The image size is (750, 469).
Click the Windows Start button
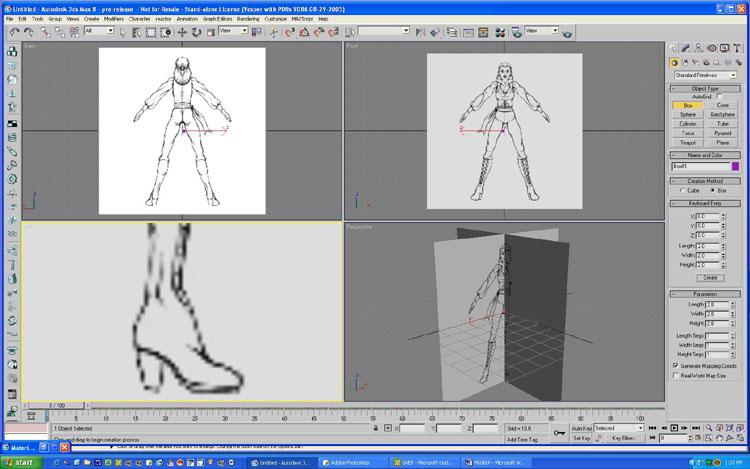point(22,463)
